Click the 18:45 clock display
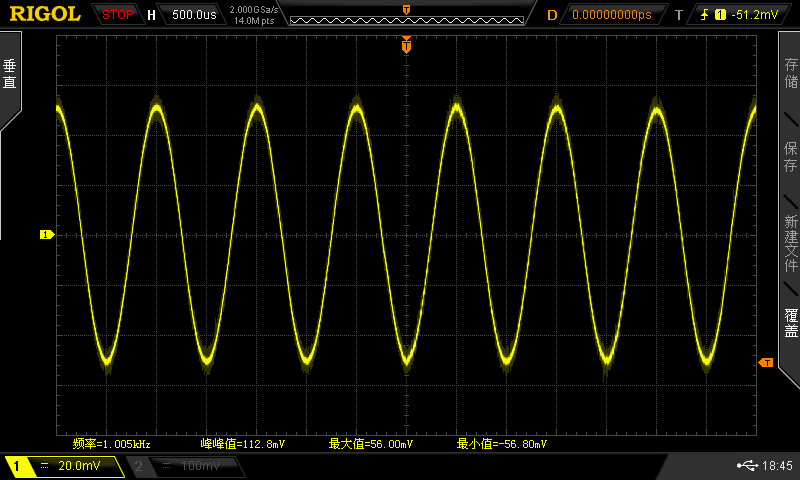The image size is (800, 480). click(x=777, y=465)
